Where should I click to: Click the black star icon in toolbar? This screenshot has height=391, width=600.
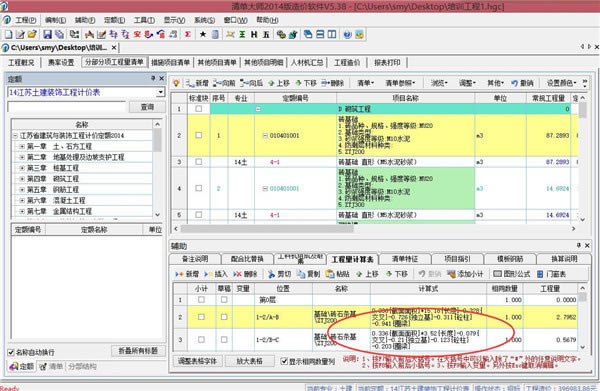point(203,34)
